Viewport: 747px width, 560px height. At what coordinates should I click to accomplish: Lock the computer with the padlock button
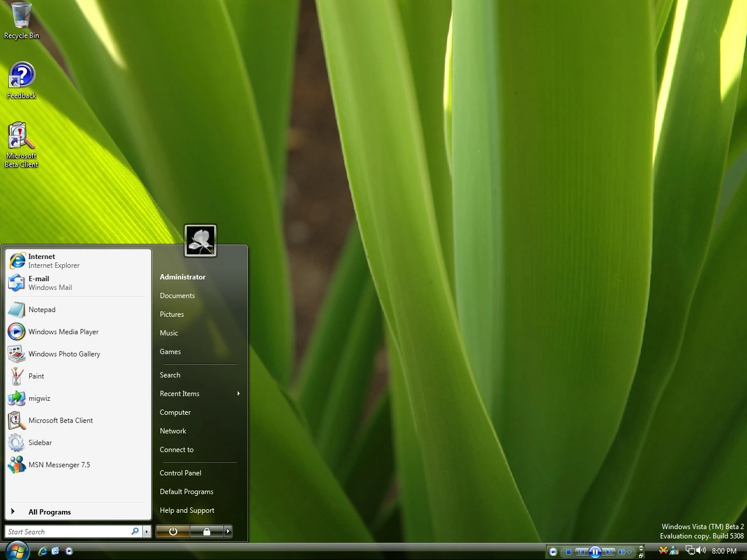click(207, 531)
